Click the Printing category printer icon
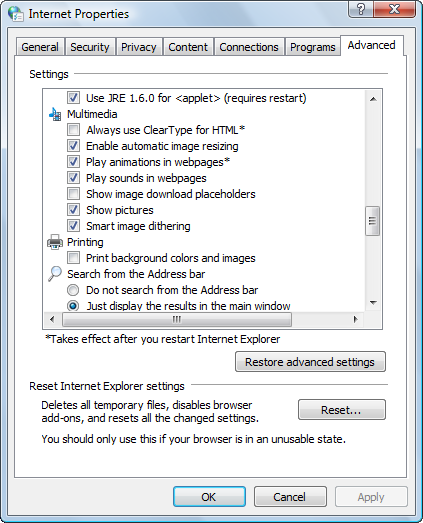The height and width of the screenshot is (523, 423). [55, 242]
